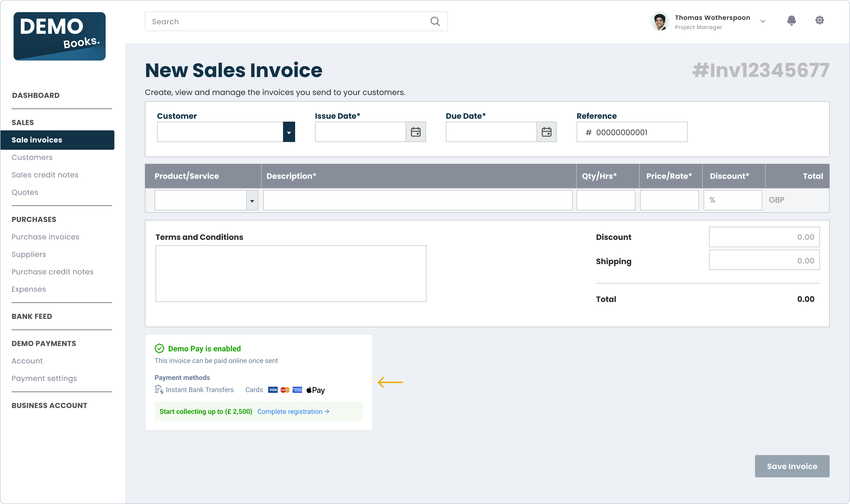Click the #Inv12345677 invoice number
The image size is (850, 504).
(761, 70)
